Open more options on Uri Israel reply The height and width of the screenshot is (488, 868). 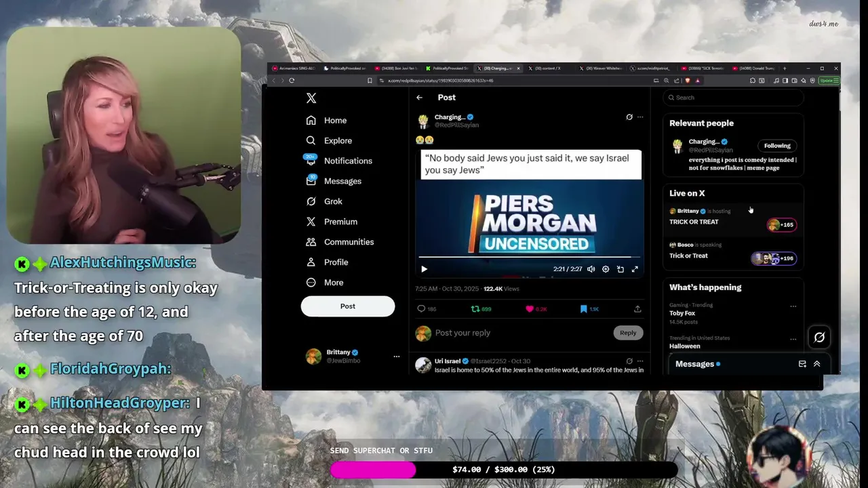(x=640, y=361)
